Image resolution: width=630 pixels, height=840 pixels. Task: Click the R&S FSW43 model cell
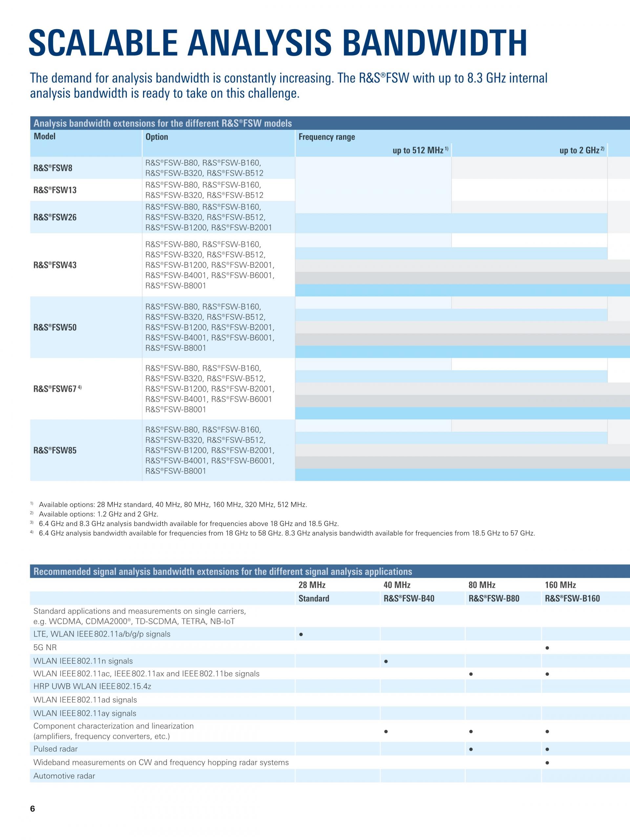pos(55,265)
